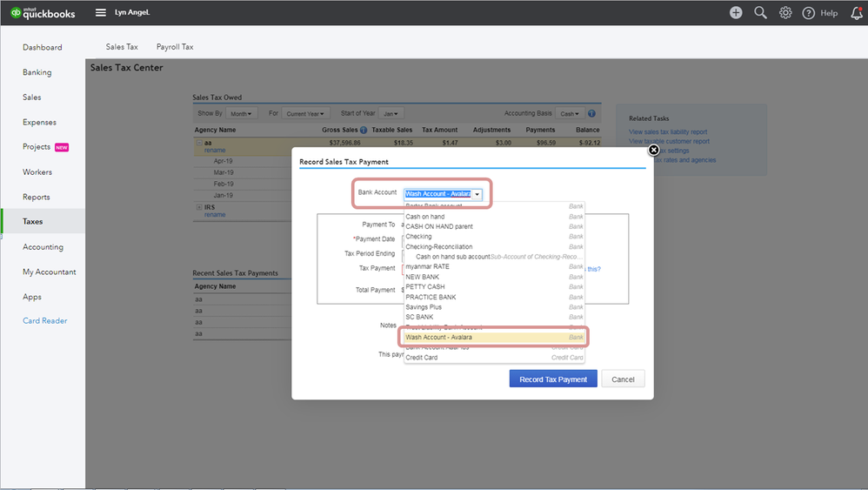
Task: Select the Feb-19 period row
Action: (x=224, y=184)
